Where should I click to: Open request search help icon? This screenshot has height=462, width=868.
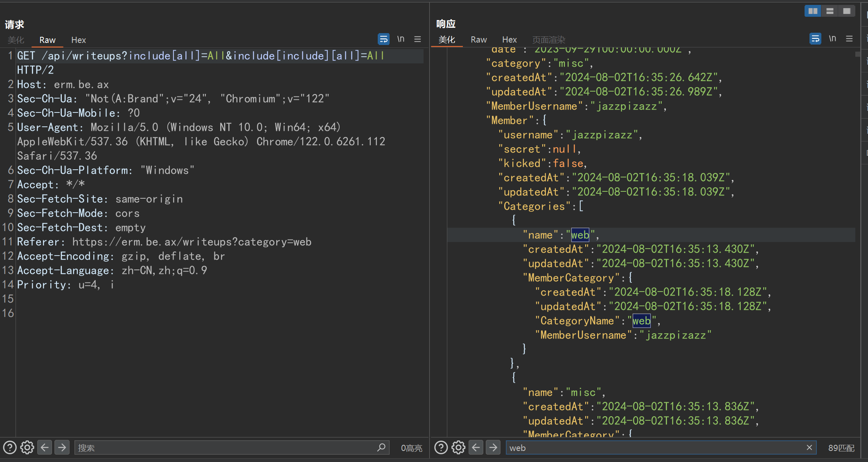[10, 448]
